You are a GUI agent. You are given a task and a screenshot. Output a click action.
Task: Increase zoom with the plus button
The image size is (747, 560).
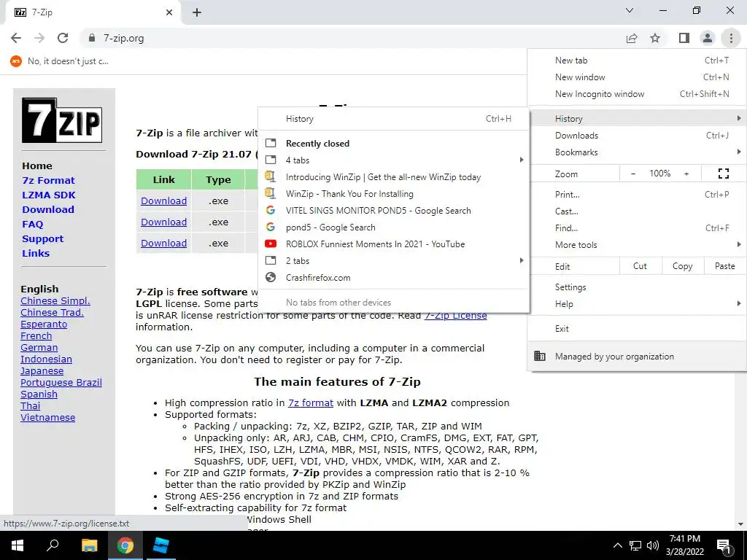click(x=686, y=174)
